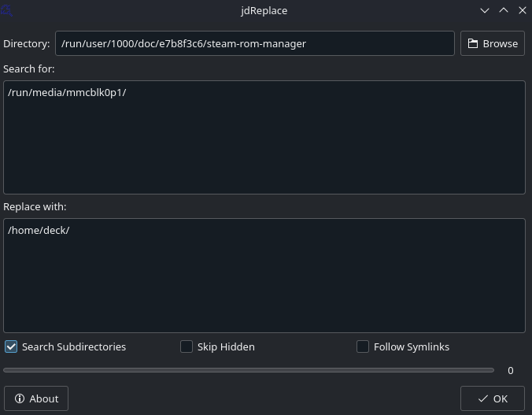Click the replace progress bar

pos(249,370)
